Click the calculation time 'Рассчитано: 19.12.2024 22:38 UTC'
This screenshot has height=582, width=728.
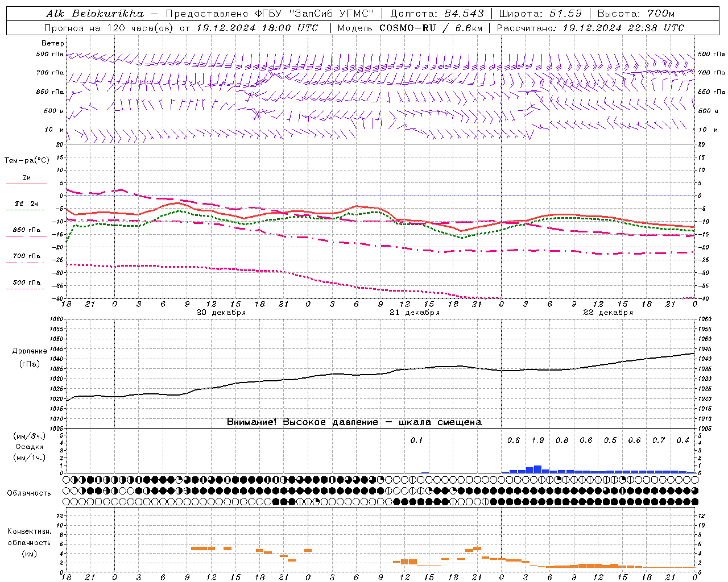tap(590, 28)
